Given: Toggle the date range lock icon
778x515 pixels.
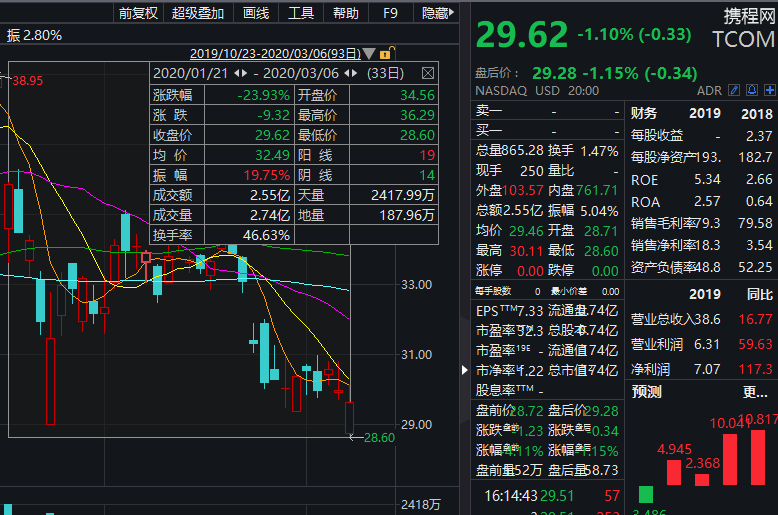Looking at the screenshot, I should [x=386, y=53].
